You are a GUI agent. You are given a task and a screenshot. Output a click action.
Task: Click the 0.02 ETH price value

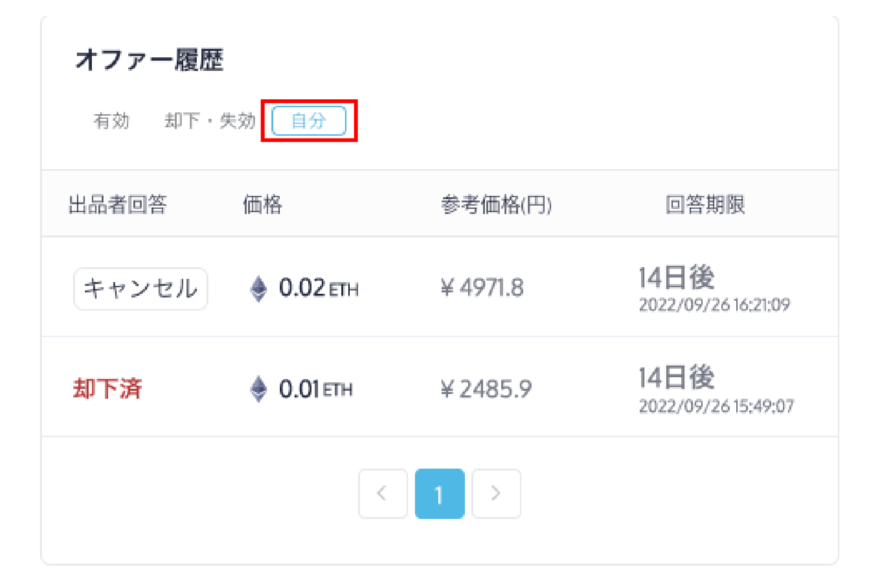pyautogui.click(x=318, y=288)
